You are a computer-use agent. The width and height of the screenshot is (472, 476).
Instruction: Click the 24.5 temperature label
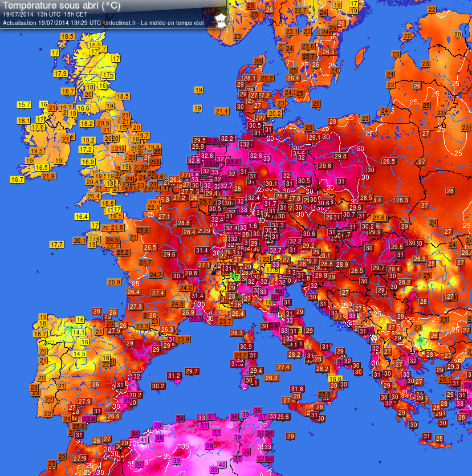click(x=113, y=240)
